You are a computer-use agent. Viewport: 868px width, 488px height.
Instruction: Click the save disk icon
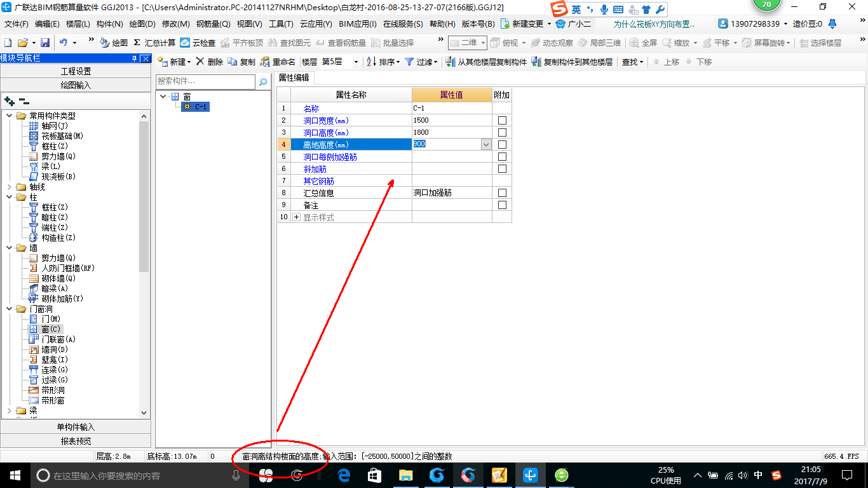point(45,43)
